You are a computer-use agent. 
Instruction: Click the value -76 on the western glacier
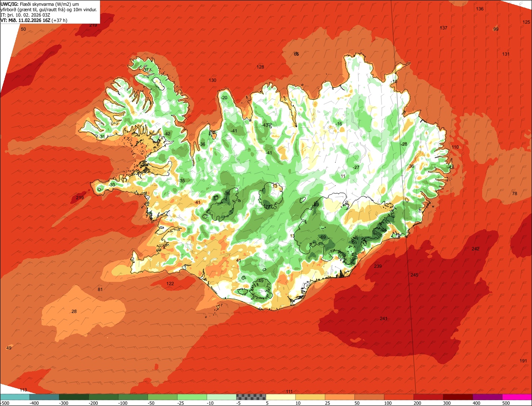[x=227, y=193]
